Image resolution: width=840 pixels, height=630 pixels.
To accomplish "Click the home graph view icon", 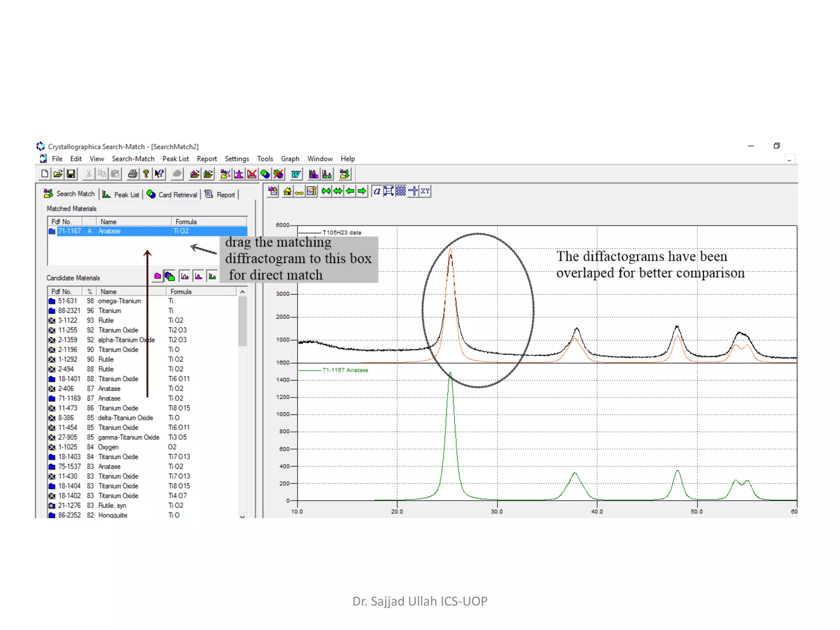I will point(287,191).
